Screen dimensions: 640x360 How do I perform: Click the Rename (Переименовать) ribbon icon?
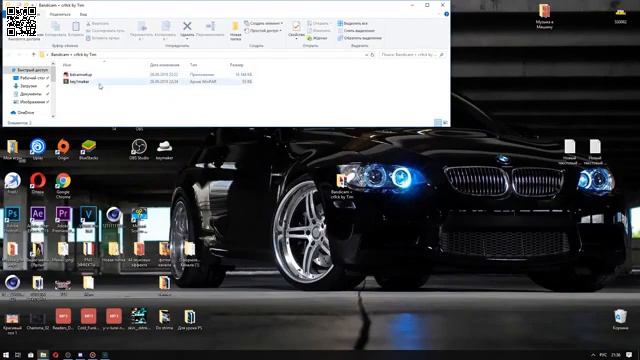click(210, 29)
